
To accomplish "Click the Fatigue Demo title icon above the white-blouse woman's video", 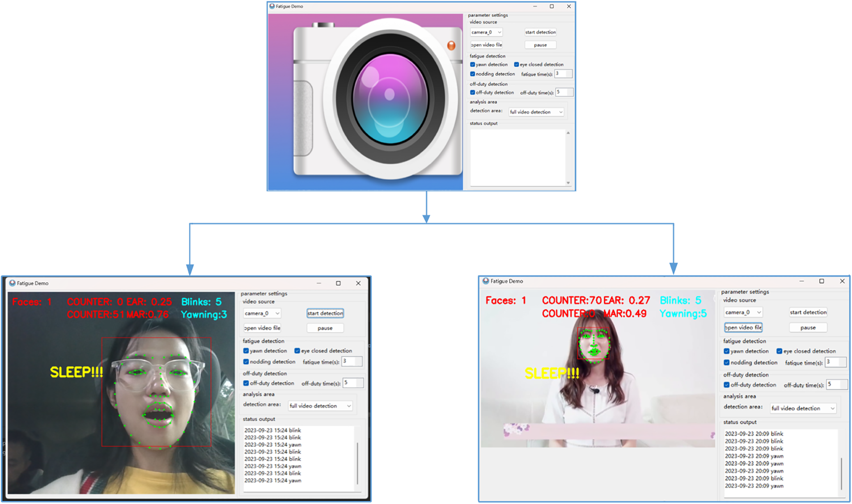I will (486, 281).
